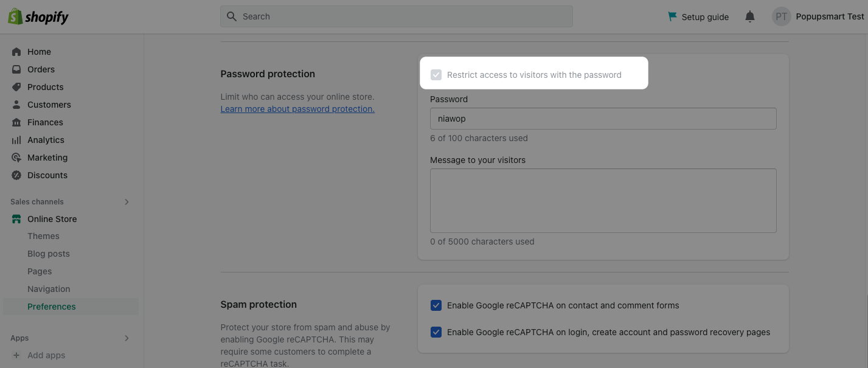Click inside the Password field
Viewport: 868px width, 368px height.
click(x=603, y=119)
